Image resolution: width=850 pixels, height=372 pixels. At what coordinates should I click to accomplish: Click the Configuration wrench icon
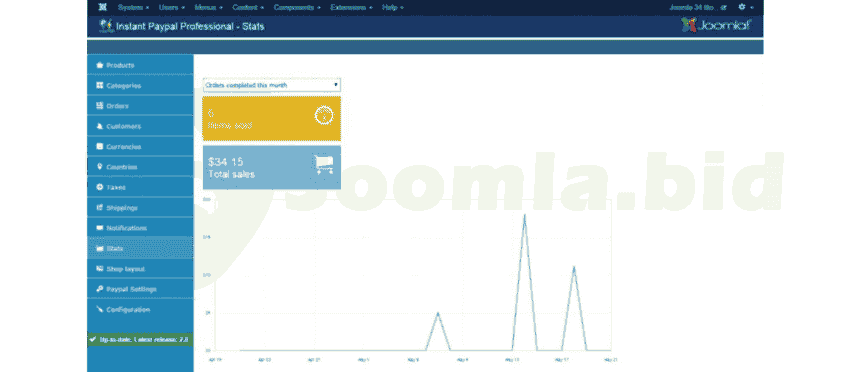click(100, 310)
